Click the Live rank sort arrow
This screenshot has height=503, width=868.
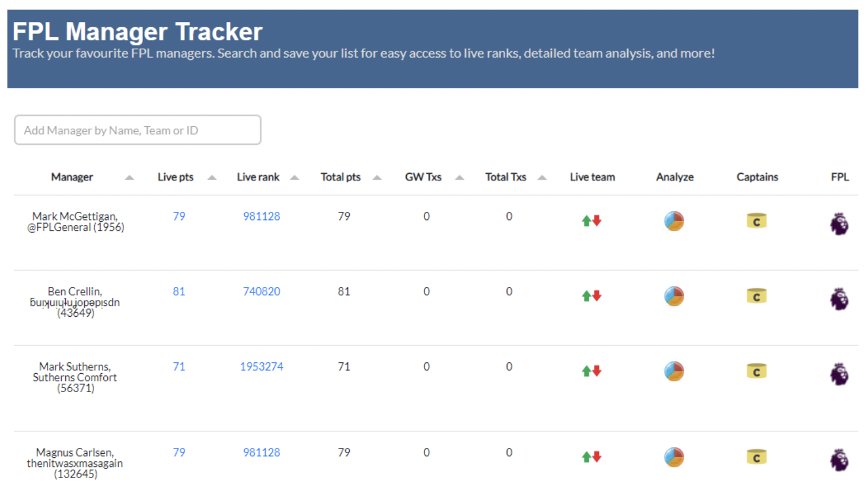click(295, 177)
